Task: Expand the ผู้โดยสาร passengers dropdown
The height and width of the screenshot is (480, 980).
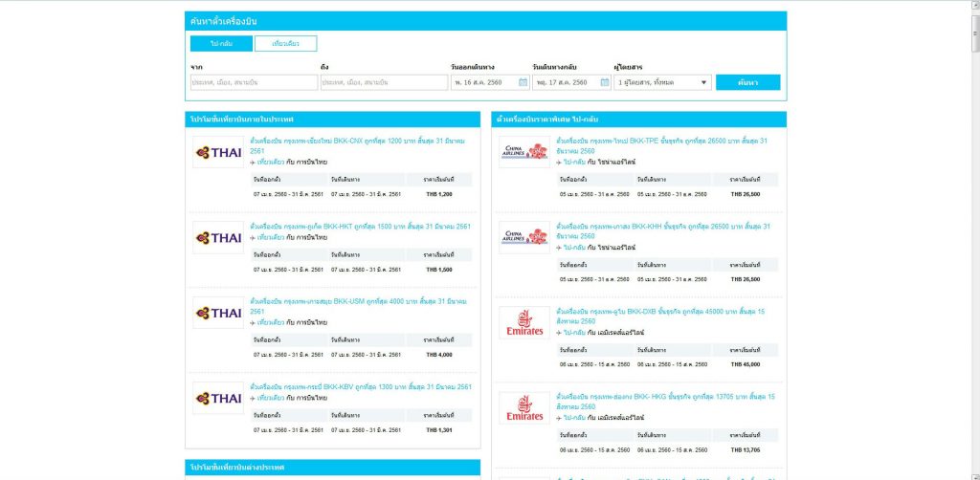Action: pos(663,82)
